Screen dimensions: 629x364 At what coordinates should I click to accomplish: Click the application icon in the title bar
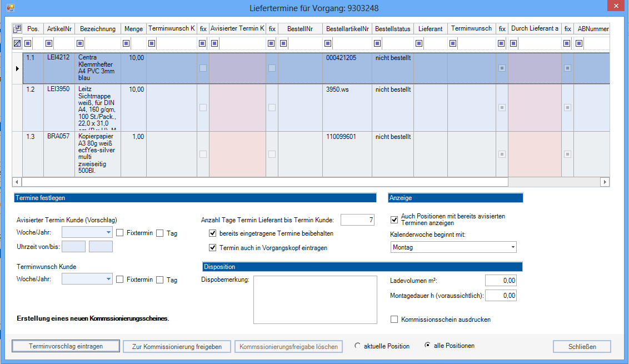[x=9, y=8]
